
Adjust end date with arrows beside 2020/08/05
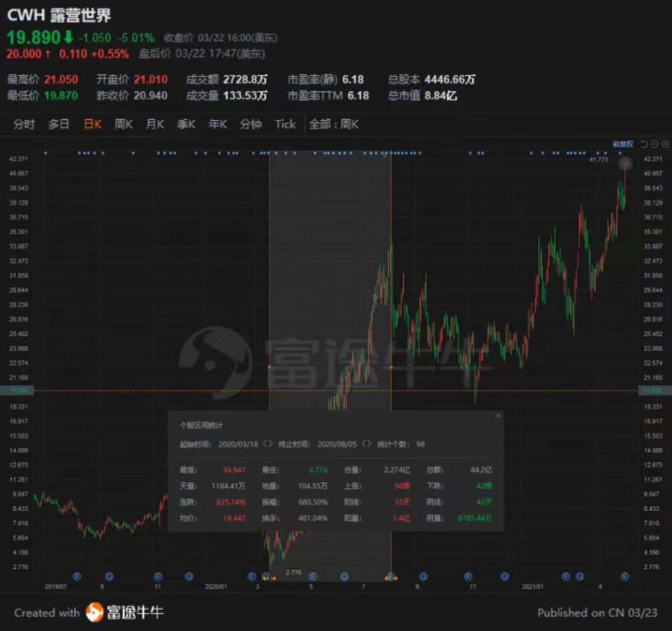point(367,444)
